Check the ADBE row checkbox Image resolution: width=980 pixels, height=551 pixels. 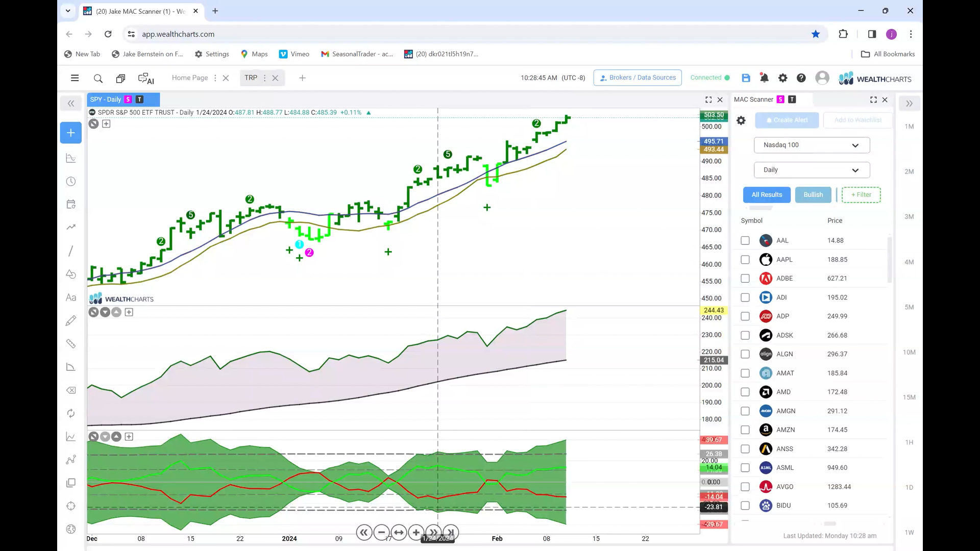point(745,279)
